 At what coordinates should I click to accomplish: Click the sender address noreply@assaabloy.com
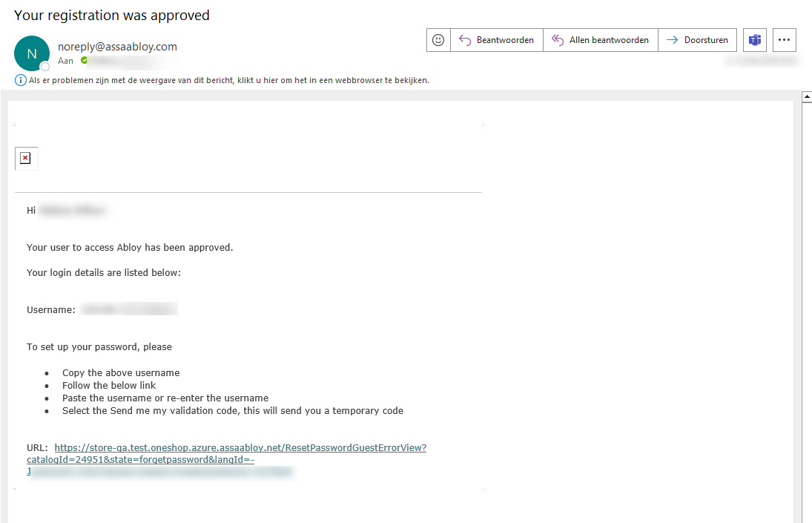coord(118,47)
